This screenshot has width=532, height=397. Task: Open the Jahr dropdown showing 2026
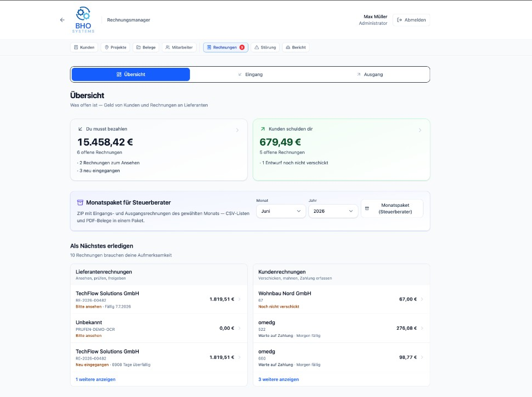(333, 211)
